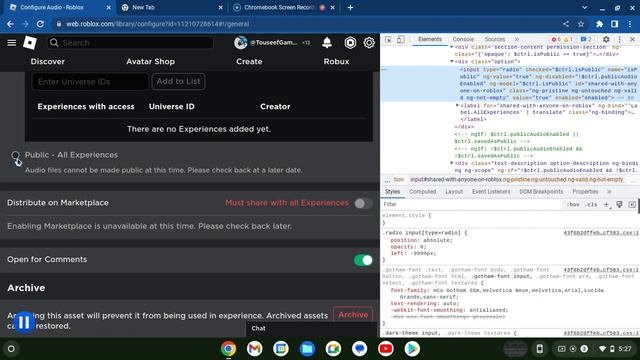
Task: Open Google Meet from shelf
Action: (333, 349)
